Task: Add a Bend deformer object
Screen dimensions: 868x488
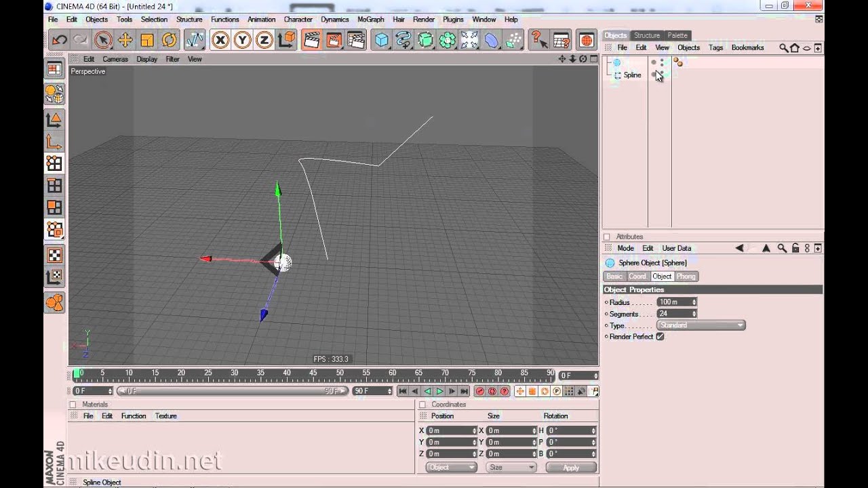Action: (492, 40)
